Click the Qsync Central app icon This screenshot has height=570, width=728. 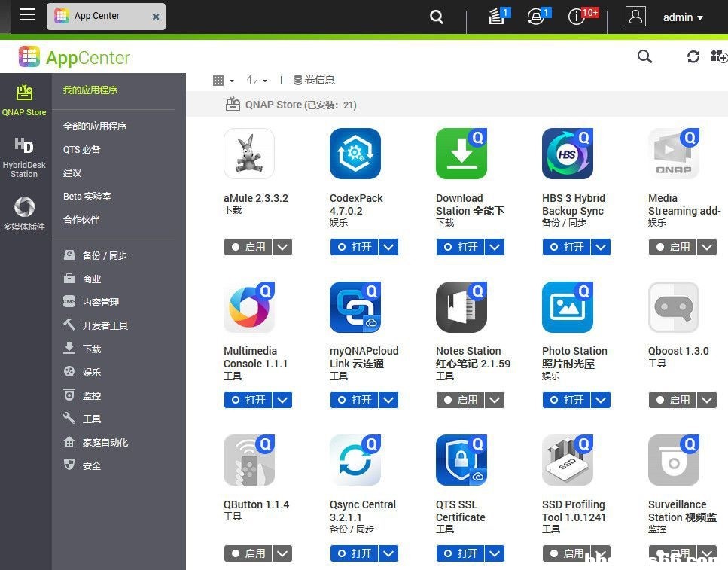(x=355, y=460)
